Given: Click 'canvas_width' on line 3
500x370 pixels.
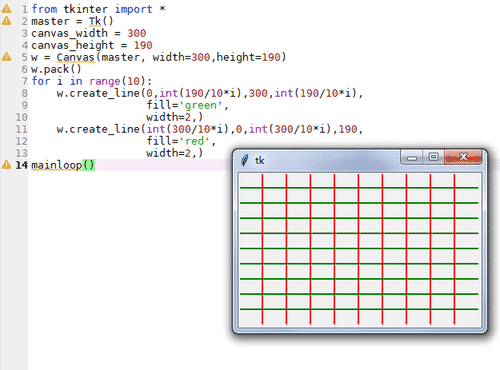Looking at the screenshot, I should click(69, 33).
